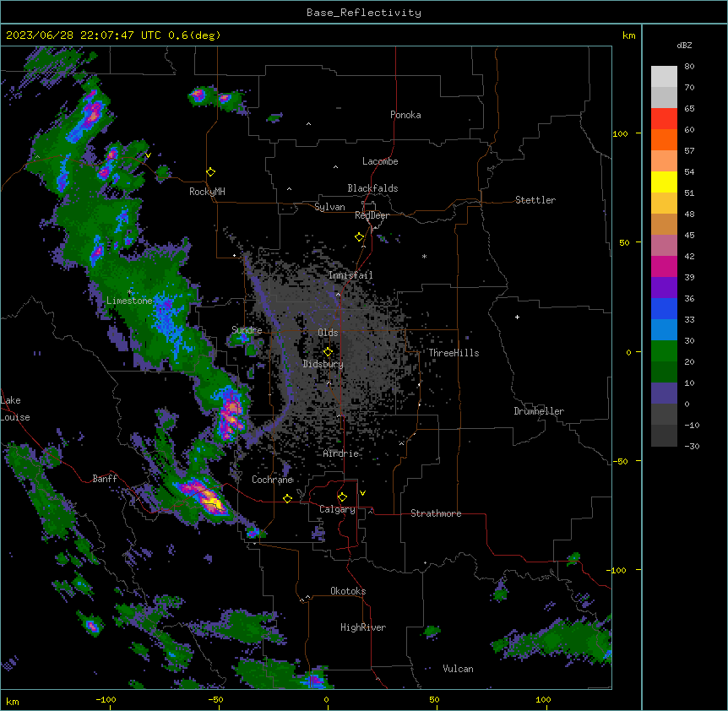
Task: Click the dBZ legend heading
Action: tap(684, 45)
